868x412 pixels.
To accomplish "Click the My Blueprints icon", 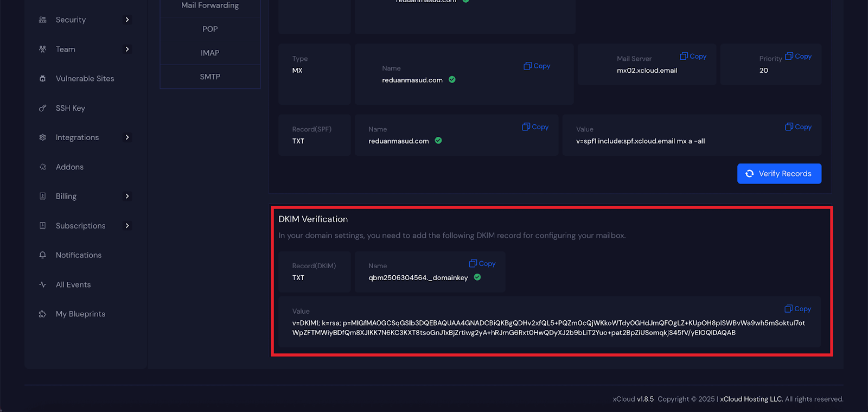I will [x=42, y=314].
